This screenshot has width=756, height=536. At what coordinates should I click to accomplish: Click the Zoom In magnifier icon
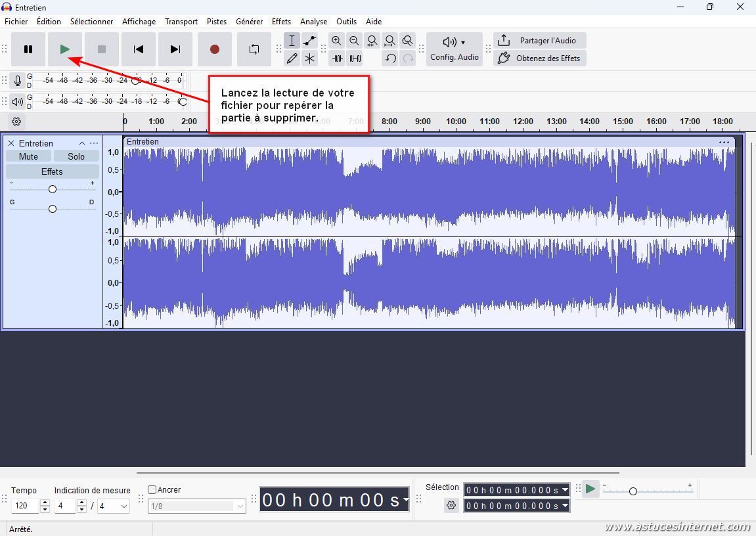[337, 41]
